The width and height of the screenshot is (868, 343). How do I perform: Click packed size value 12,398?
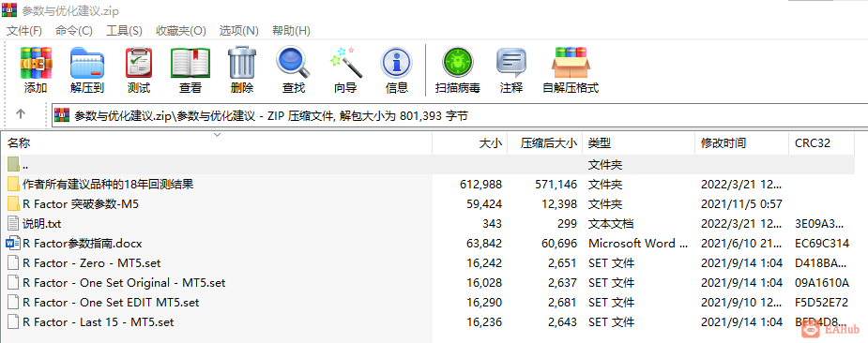tap(559, 204)
